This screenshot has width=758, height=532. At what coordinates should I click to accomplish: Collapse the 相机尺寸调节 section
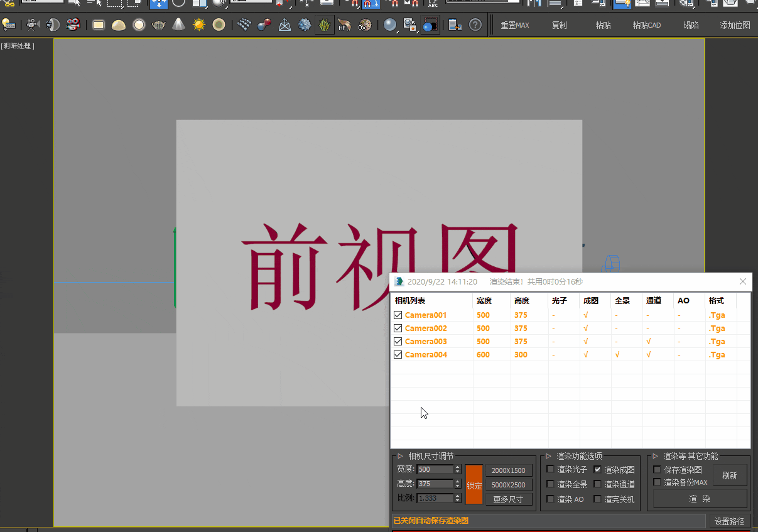400,456
